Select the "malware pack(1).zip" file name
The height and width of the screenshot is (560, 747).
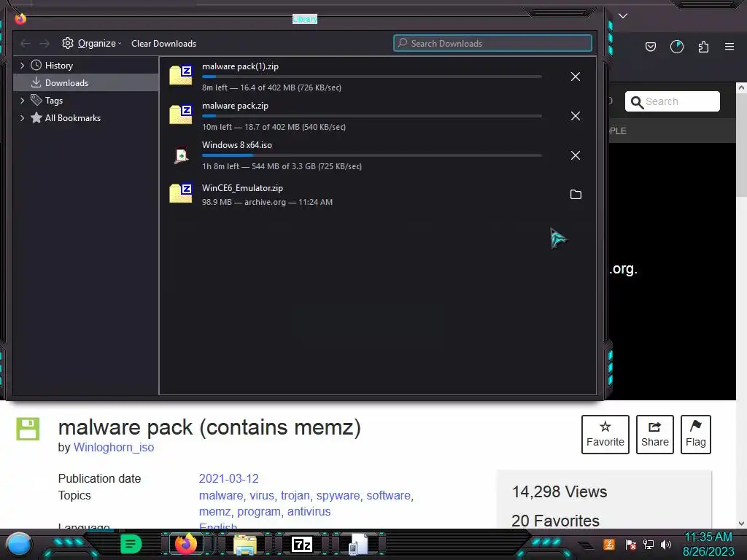coord(240,66)
